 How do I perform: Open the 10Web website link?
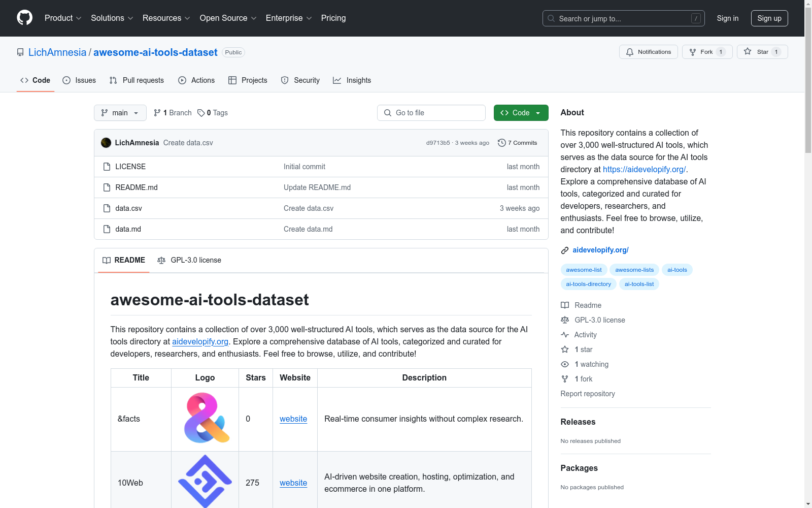(x=293, y=483)
